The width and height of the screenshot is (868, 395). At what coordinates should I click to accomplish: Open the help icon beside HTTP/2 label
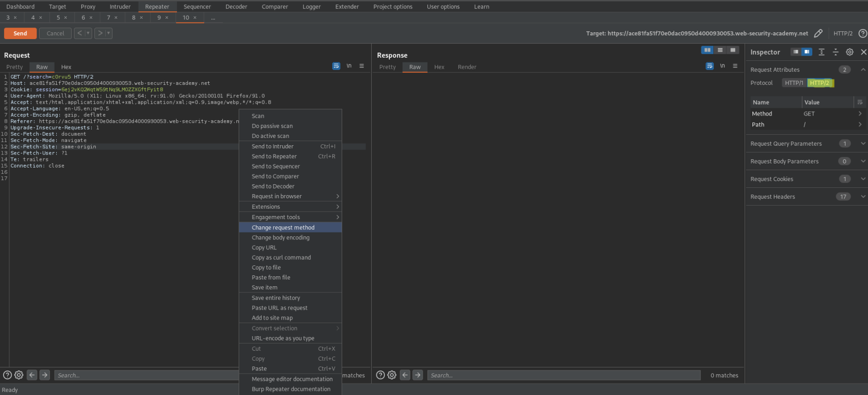863,33
